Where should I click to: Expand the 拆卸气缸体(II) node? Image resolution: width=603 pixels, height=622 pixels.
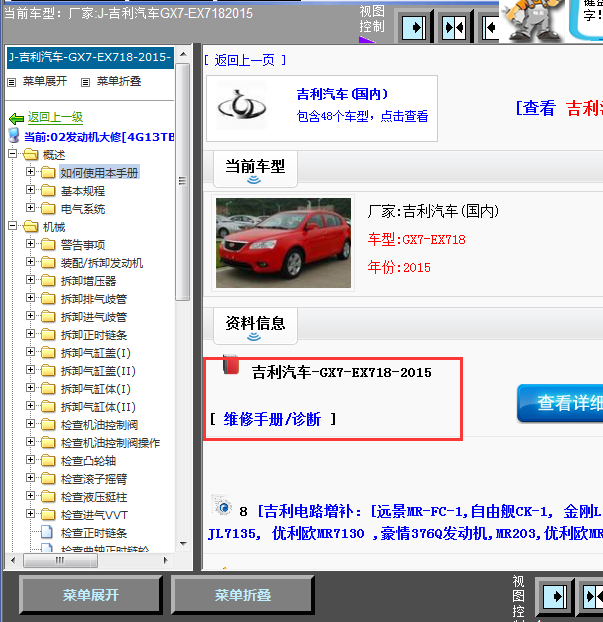(x=30, y=405)
